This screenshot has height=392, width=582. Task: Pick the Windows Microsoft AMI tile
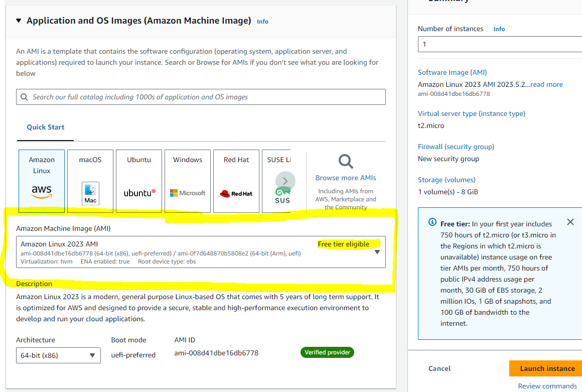(188, 181)
